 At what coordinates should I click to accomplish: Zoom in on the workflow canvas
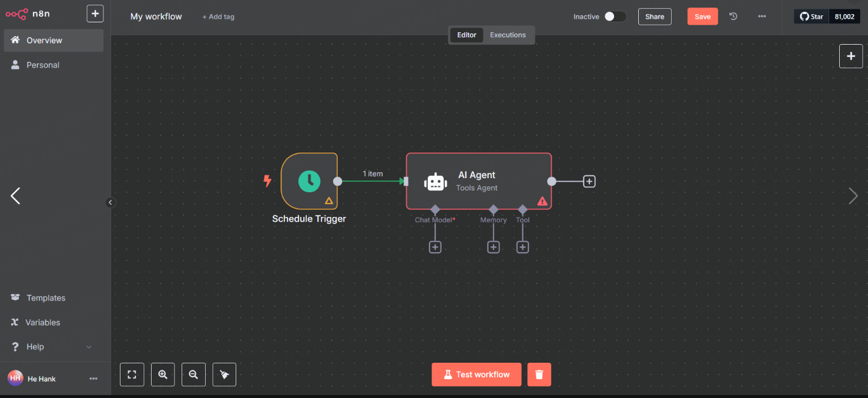[163, 374]
